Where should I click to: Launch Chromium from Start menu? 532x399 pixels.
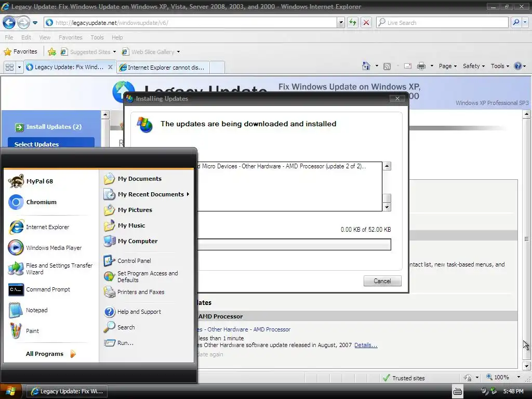click(33, 202)
